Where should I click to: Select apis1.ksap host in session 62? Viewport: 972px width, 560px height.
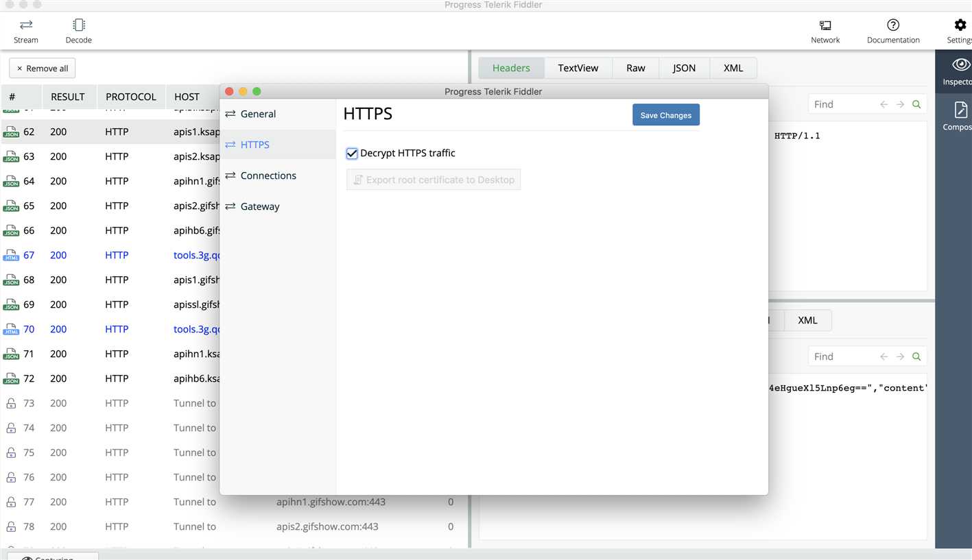coord(196,132)
